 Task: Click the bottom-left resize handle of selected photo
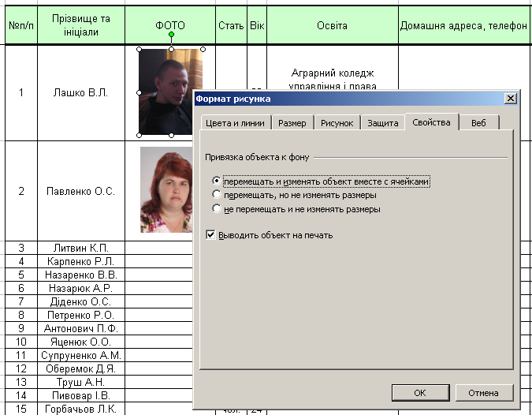coord(139,135)
